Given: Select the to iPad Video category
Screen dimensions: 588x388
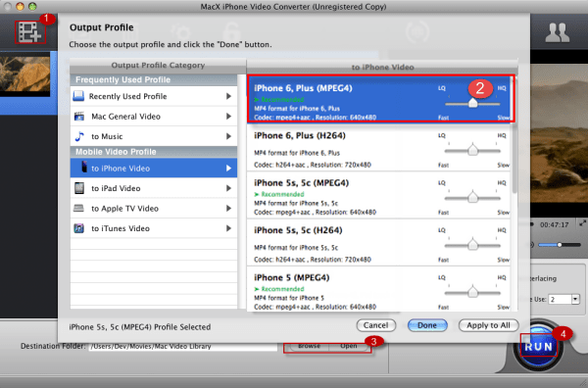Looking at the screenshot, I should coord(154,188).
